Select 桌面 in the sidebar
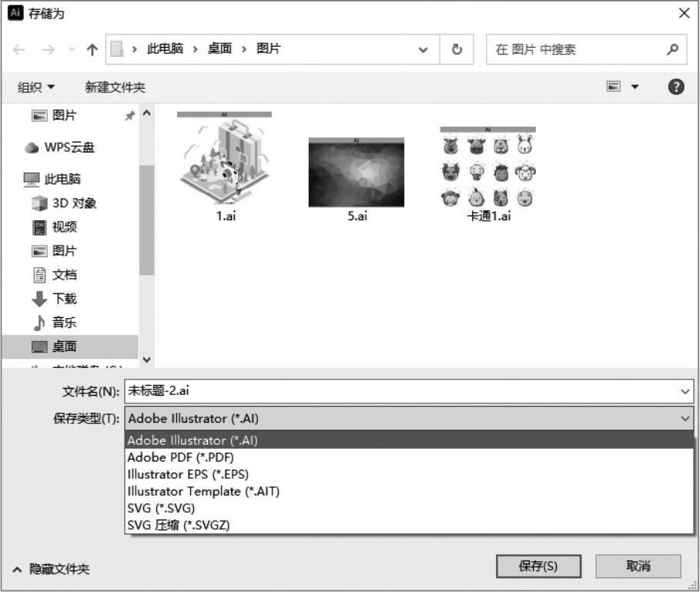Screen dimensions: 700x592 (69, 346)
